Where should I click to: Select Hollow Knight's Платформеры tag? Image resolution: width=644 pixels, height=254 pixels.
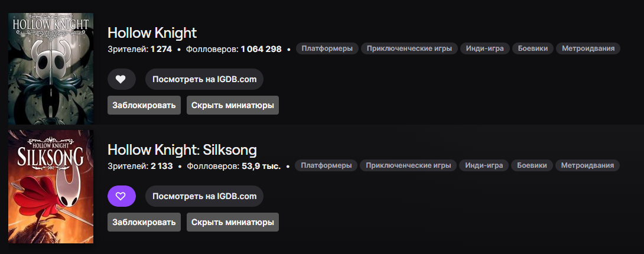(x=327, y=48)
